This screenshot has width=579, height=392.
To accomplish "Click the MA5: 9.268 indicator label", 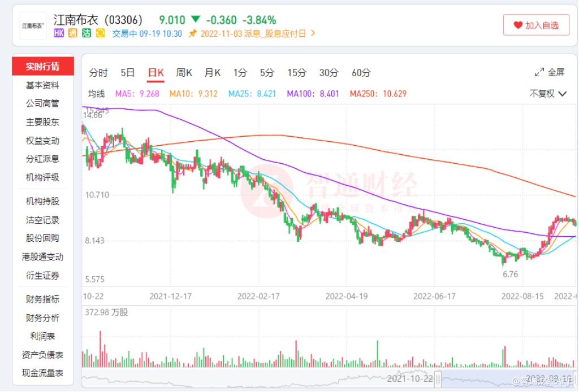I will (137, 94).
